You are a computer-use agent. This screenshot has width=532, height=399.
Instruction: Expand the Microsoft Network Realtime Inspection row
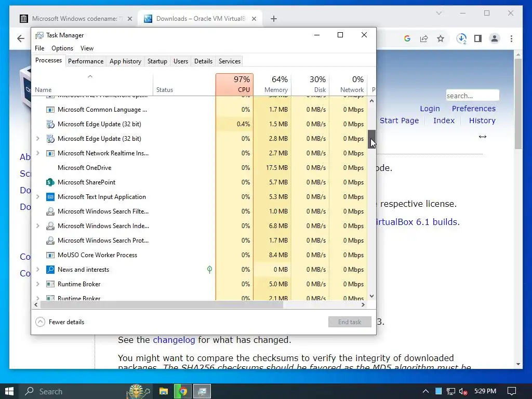37,153
